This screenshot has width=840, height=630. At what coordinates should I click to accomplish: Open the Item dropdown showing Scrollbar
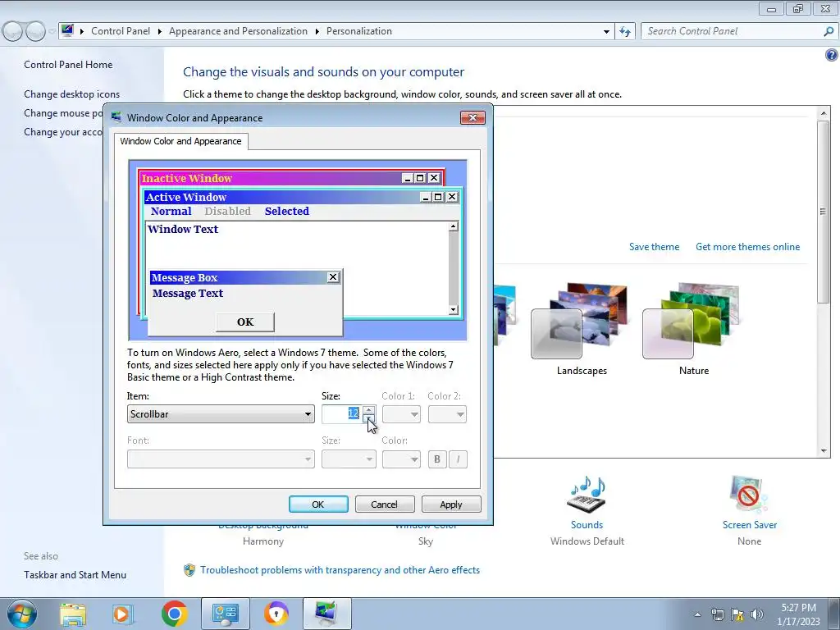pos(221,414)
